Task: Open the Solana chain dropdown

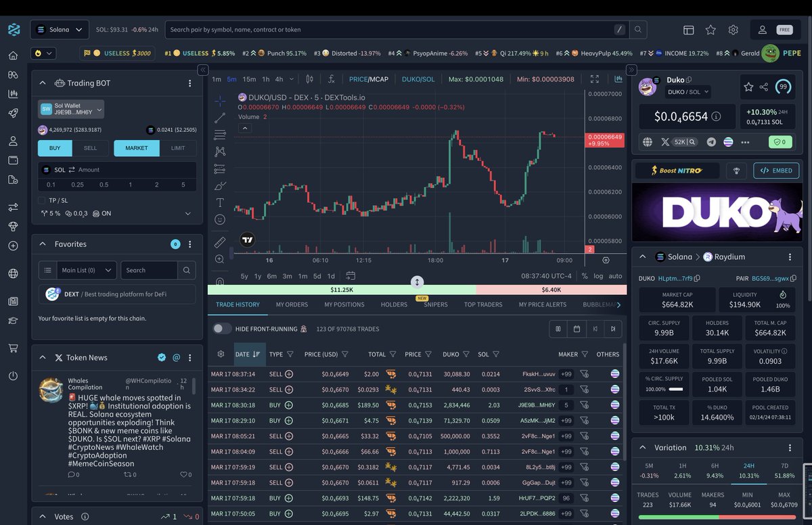Action: [60, 30]
